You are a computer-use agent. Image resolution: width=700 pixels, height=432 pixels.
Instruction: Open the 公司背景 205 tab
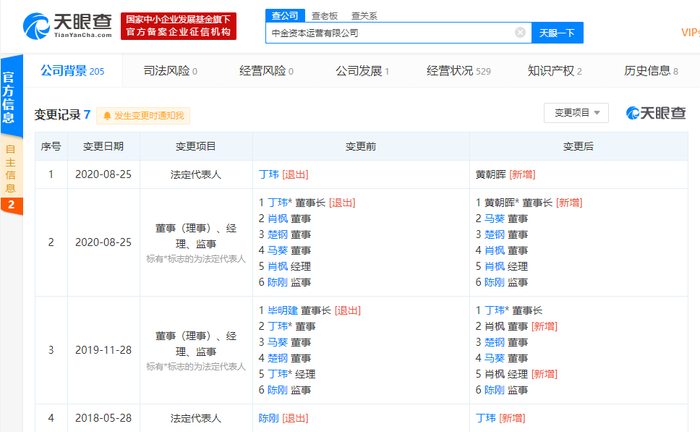[72, 71]
